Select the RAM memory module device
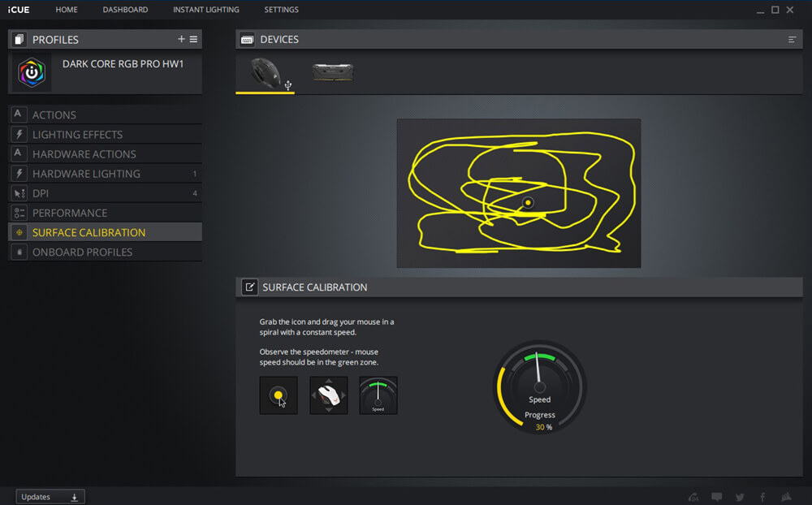The image size is (812, 505). click(333, 73)
